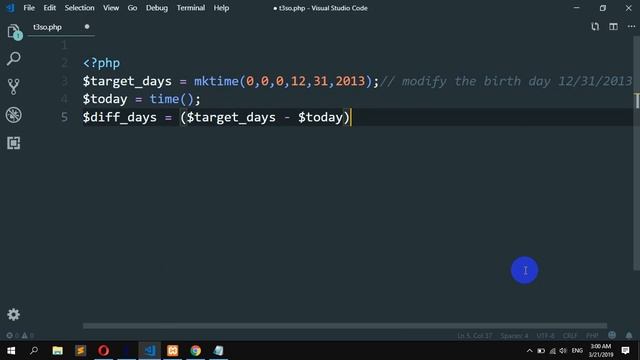Click the battery icon in system tray

click(541, 351)
